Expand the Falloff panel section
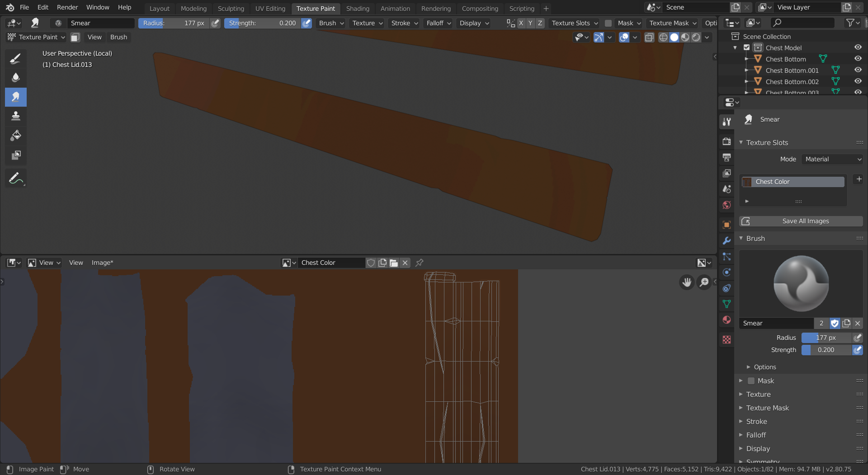Screen dimensions: 868x475 756,435
